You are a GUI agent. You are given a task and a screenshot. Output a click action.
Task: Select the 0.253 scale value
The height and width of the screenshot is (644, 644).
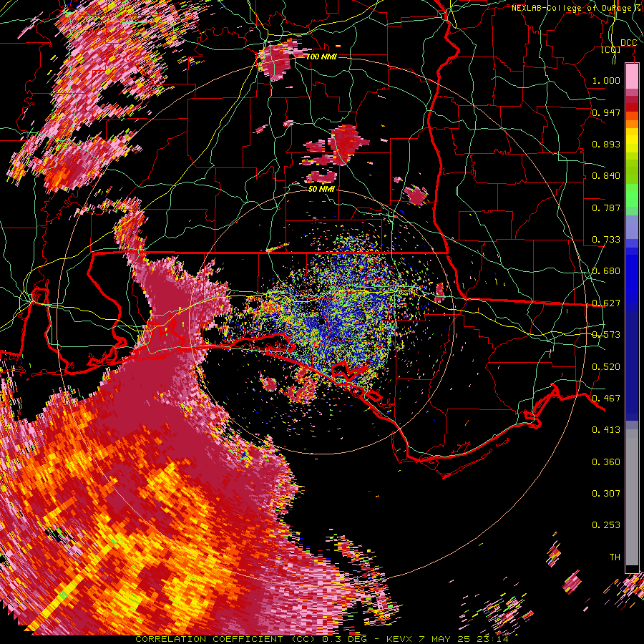coord(606,525)
